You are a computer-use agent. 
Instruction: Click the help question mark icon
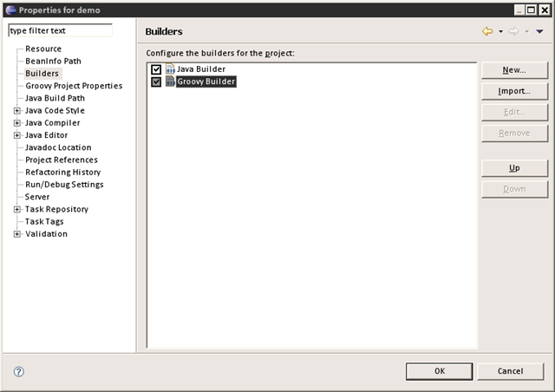coord(19,371)
